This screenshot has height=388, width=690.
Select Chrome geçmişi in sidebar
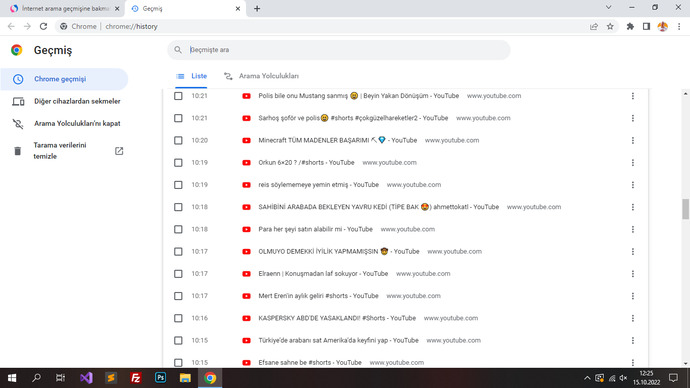pos(64,79)
